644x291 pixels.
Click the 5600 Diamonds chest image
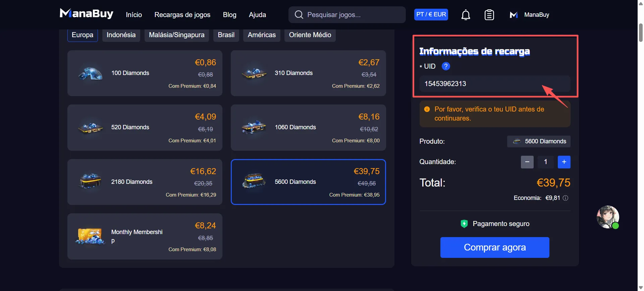point(254,181)
